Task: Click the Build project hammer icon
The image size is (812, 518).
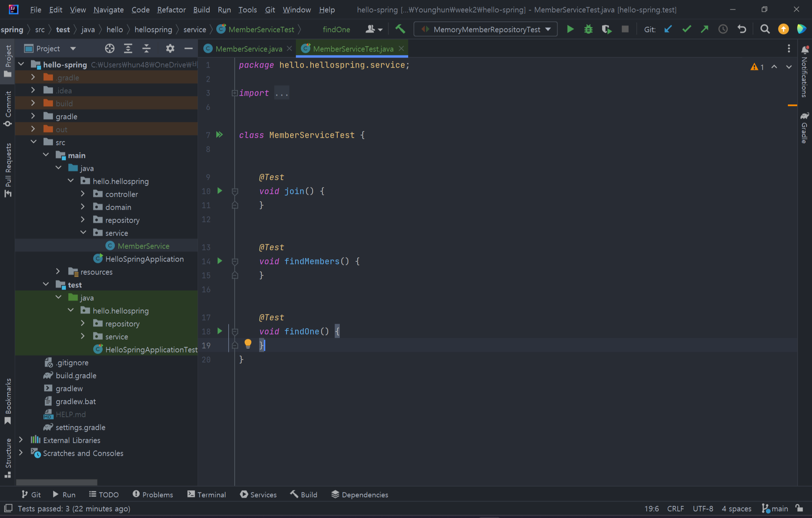Action: click(x=400, y=29)
